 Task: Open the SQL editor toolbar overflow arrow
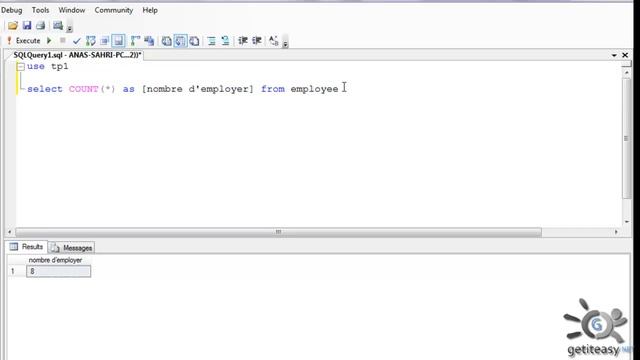[285, 43]
